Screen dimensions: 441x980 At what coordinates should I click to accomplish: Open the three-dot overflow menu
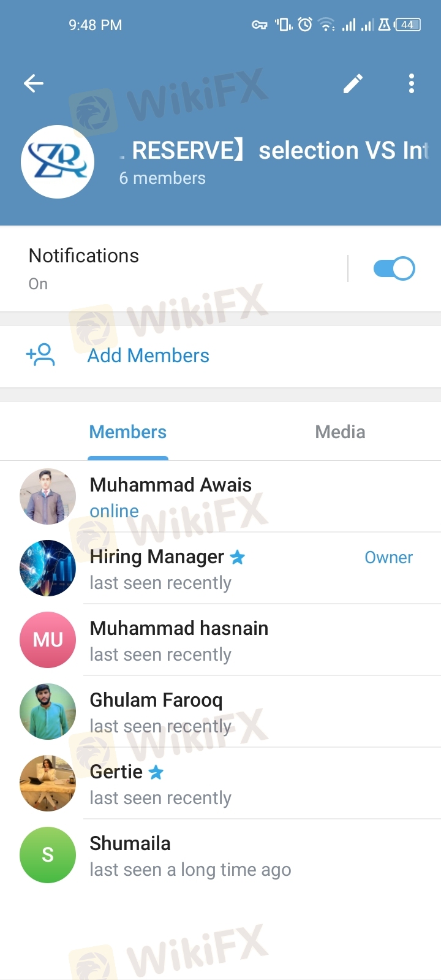[412, 83]
